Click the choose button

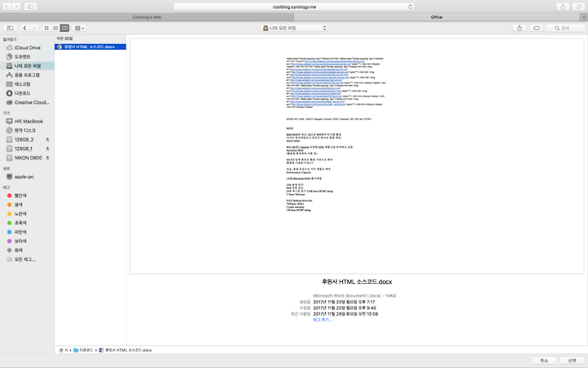[x=572, y=361]
